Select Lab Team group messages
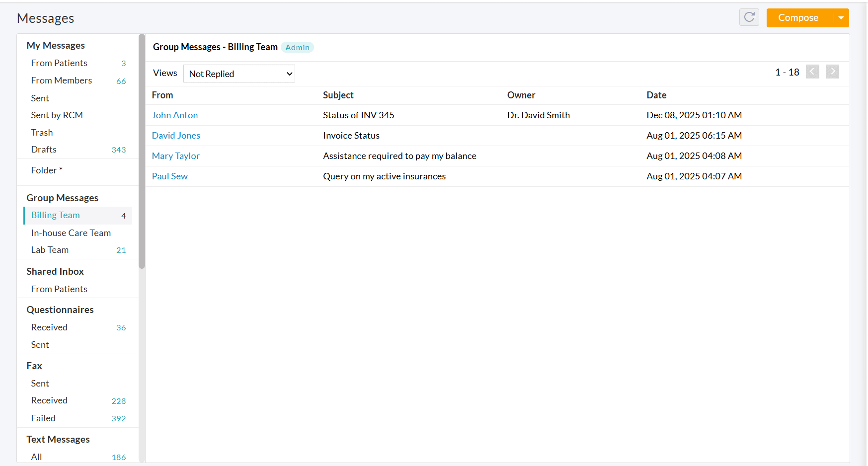The width and height of the screenshot is (868, 466). pos(50,250)
